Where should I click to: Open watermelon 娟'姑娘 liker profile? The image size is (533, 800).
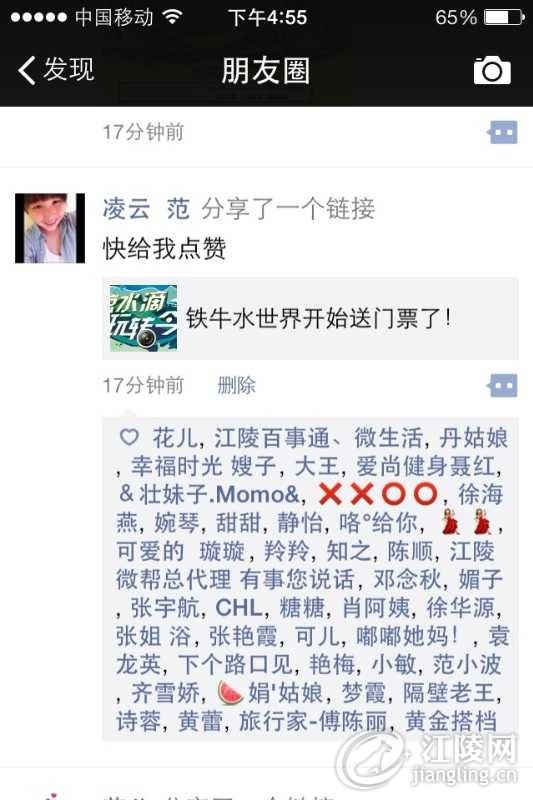pyautogui.click(x=270, y=692)
